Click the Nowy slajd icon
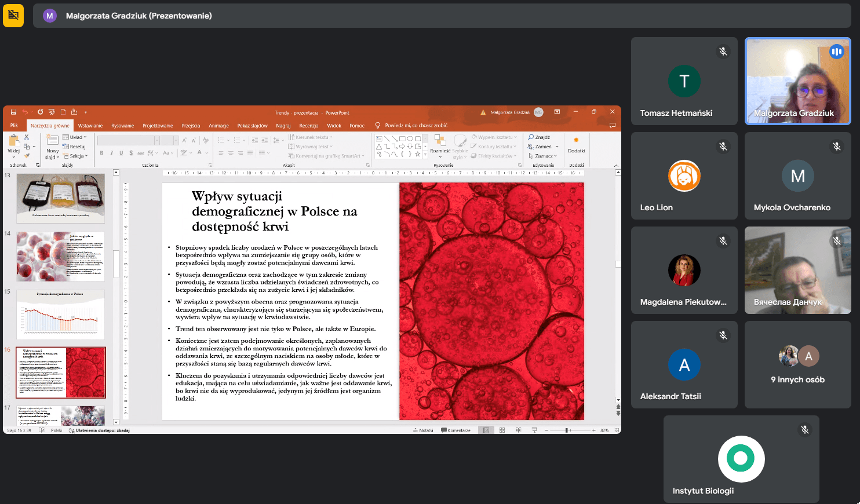Image resolution: width=860 pixels, height=504 pixels. pos(53,140)
